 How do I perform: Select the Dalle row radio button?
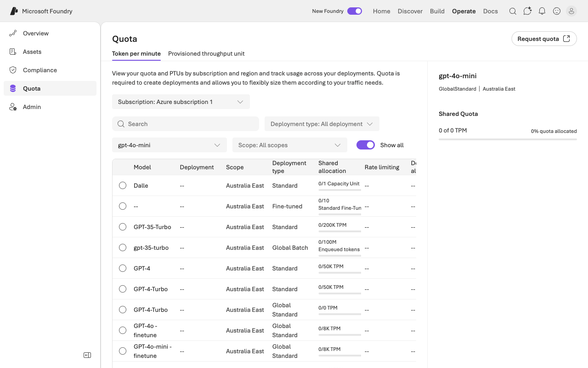click(x=123, y=185)
